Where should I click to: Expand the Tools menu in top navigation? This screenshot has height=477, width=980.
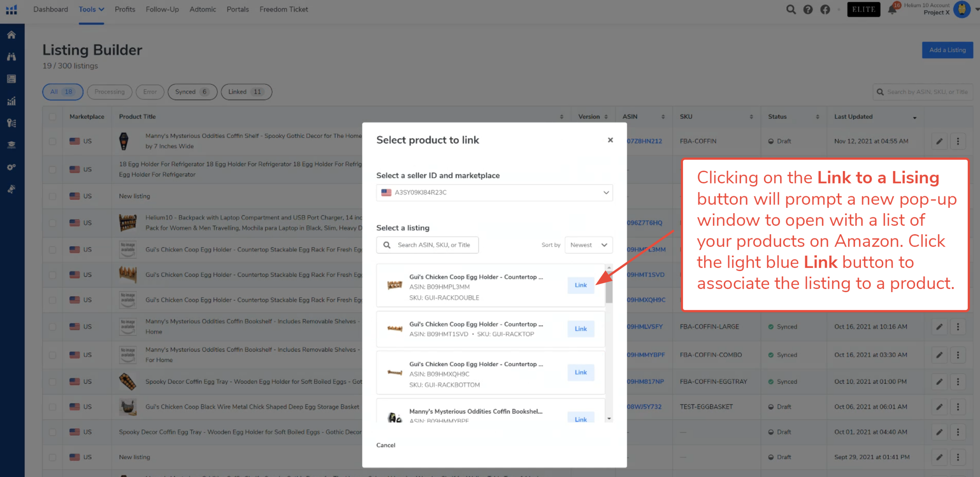click(x=91, y=10)
